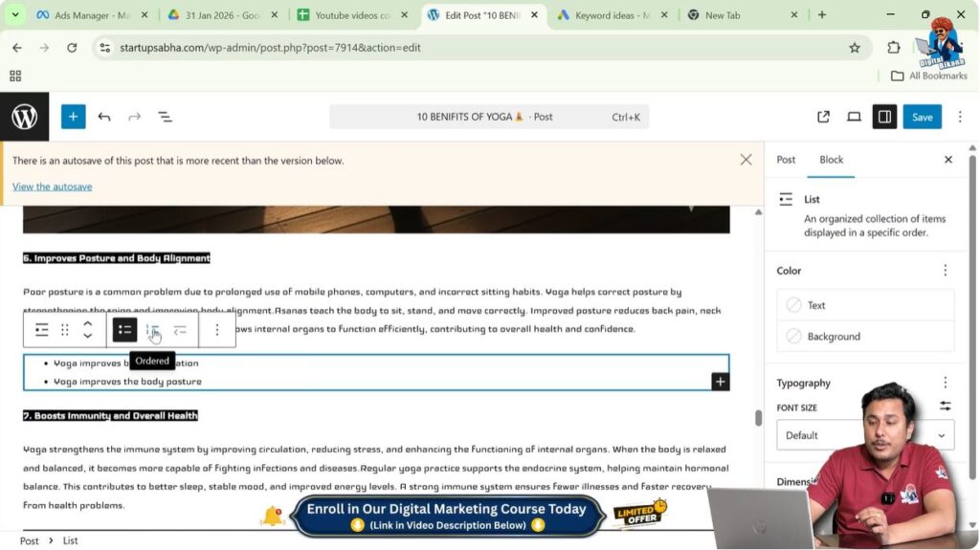Open the Document Overview list view
Viewport: 980px width, 550px height.
click(x=165, y=117)
